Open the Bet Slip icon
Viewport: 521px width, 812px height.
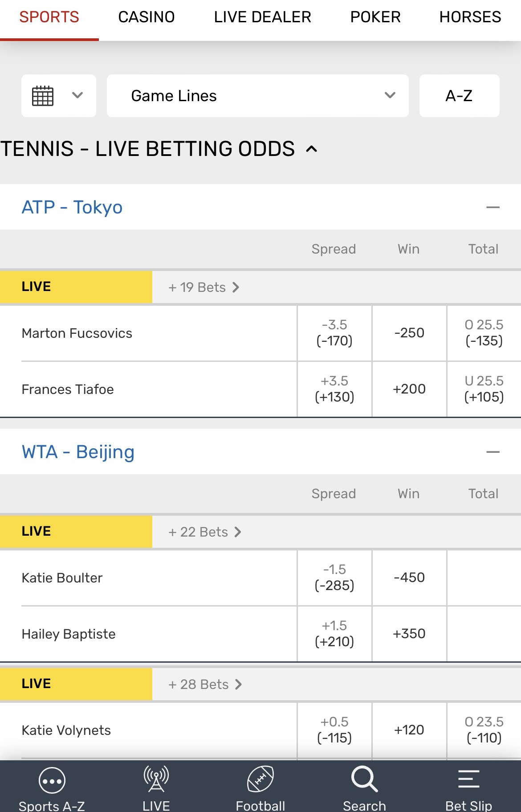pos(468,779)
